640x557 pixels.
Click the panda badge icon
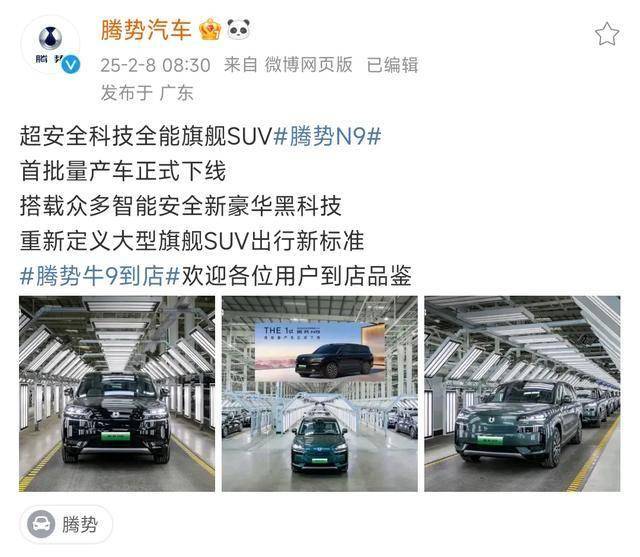click(x=239, y=29)
